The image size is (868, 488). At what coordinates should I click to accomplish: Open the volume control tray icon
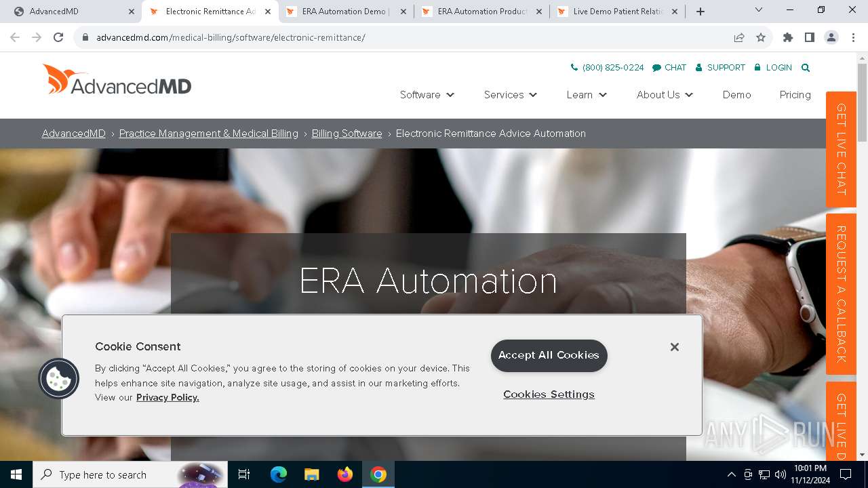click(781, 474)
